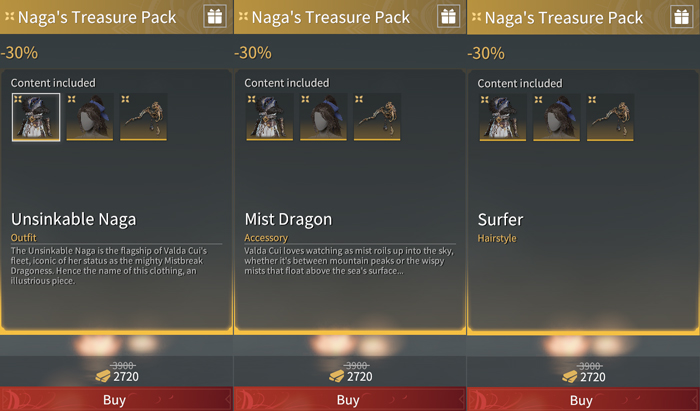The image size is (700, 411).
Task: Select the hairstyle thumbnail in the middle panel
Action: point(323,117)
